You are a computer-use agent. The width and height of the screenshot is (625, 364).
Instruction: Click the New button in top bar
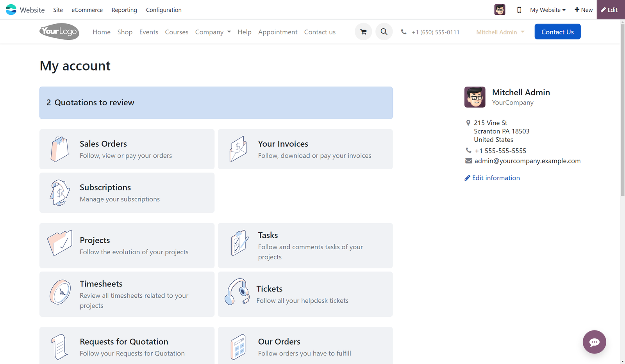coord(584,10)
